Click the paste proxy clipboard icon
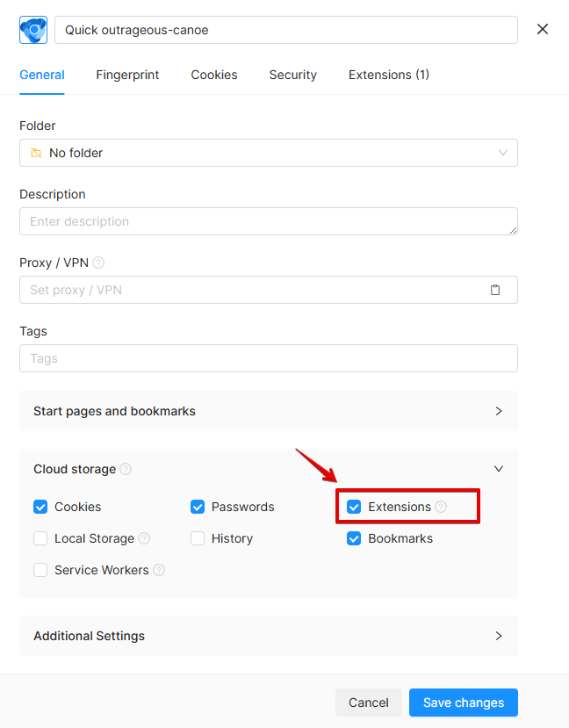 pyautogui.click(x=495, y=290)
